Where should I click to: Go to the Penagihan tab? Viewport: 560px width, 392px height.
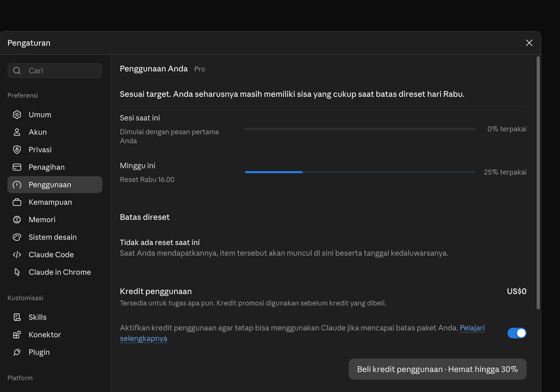coord(55,167)
